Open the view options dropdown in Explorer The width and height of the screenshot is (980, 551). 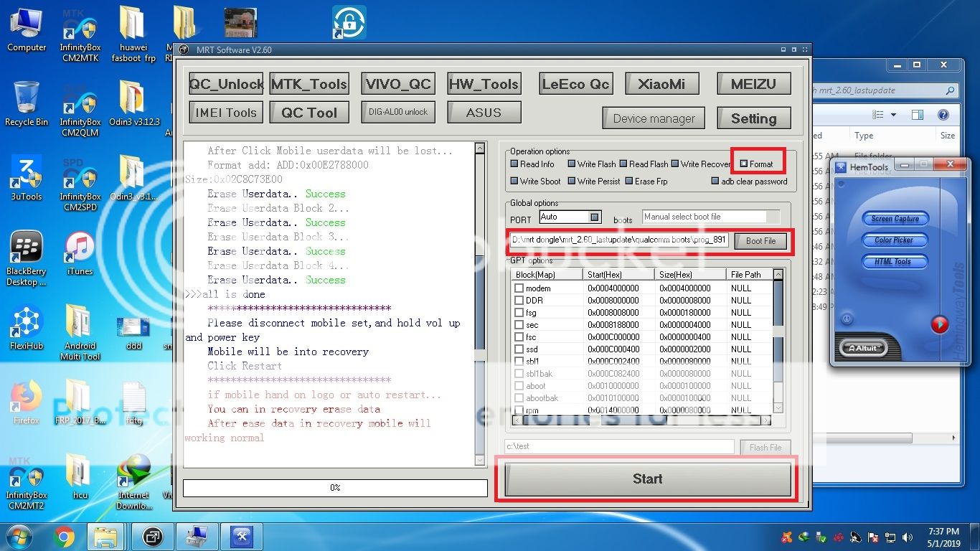coord(893,115)
